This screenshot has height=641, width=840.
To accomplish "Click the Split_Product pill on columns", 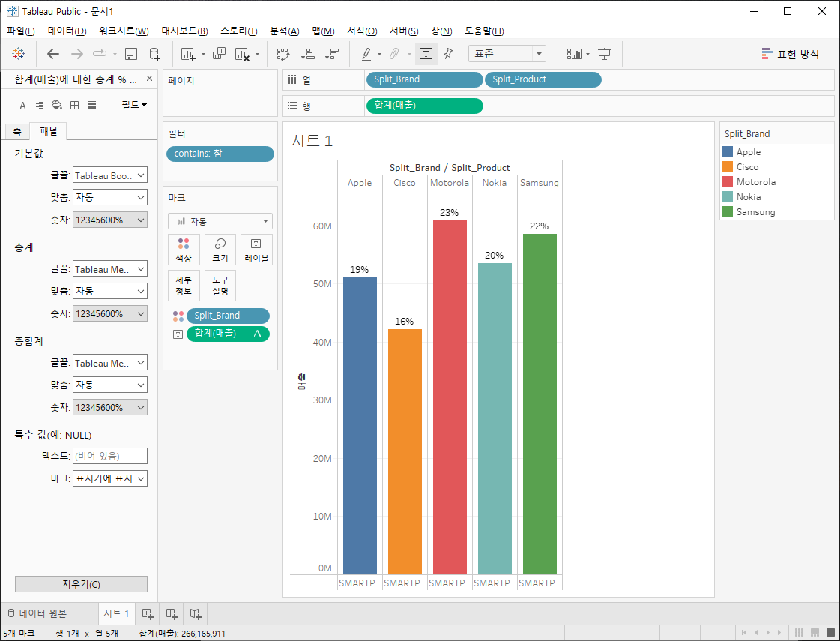I will [x=543, y=79].
